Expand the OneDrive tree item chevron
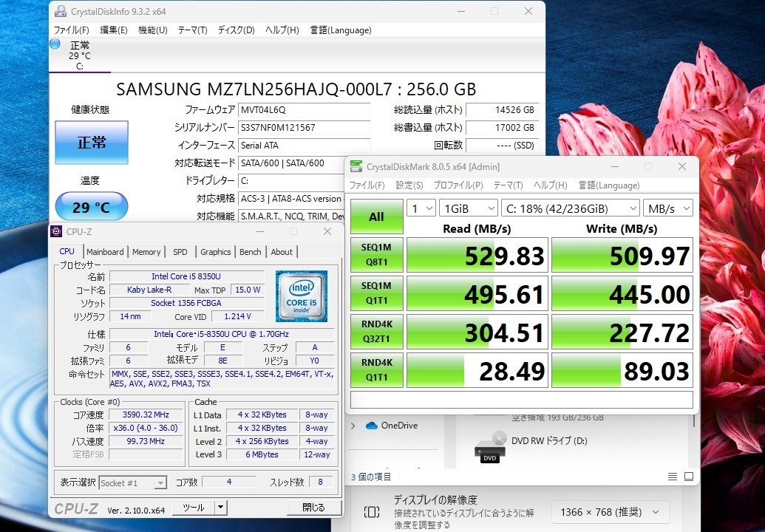This screenshot has width=765, height=532. (x=353, y=426)
